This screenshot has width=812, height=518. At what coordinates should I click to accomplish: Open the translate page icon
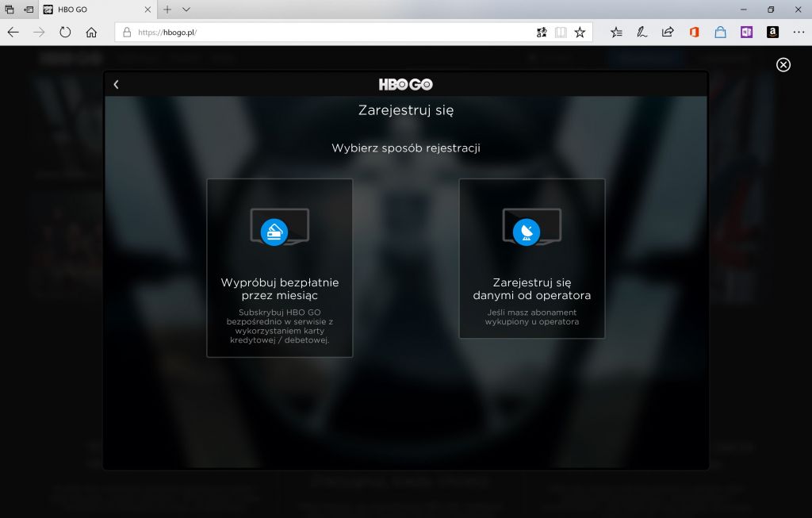pyautogui.click(x=542, y=32)
